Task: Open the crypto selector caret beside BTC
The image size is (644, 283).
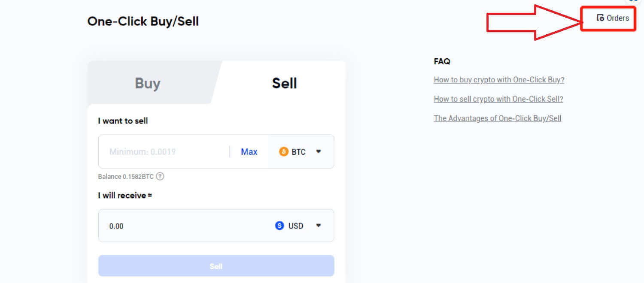Action: coord(318,151)
